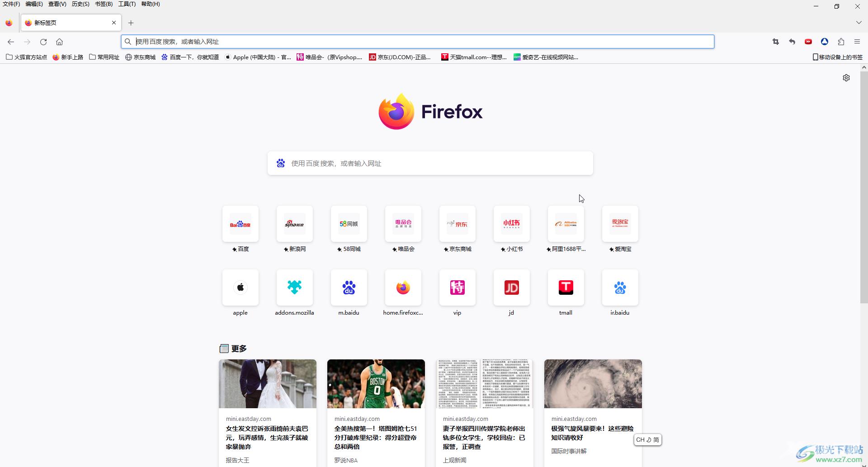Open the 京东(JD.COM) bookmark
Viewport: 868px width, 467px height.
tap(400, 57)
